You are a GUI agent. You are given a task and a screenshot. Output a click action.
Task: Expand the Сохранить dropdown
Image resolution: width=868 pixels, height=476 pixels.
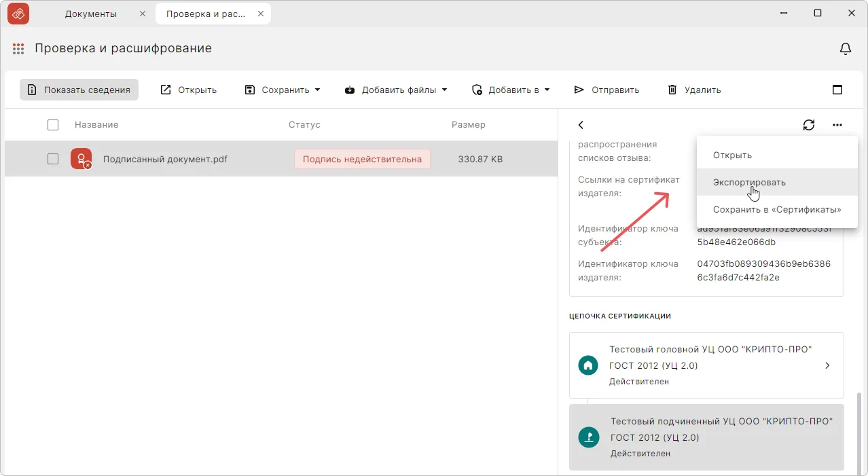click(x=283, y=90)
